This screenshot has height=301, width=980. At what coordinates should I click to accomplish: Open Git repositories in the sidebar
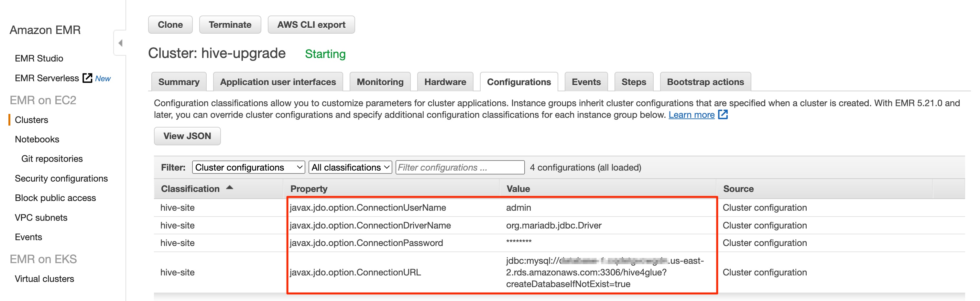52,159
